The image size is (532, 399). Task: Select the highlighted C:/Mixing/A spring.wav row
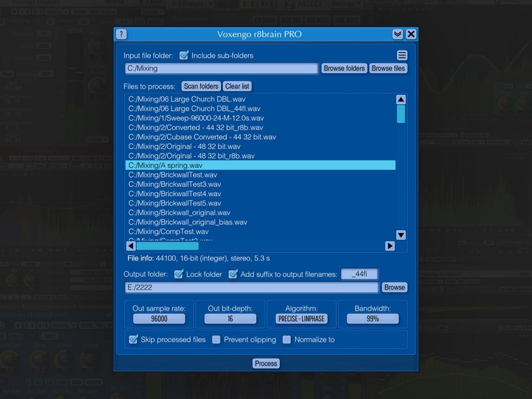coord(260,165)
